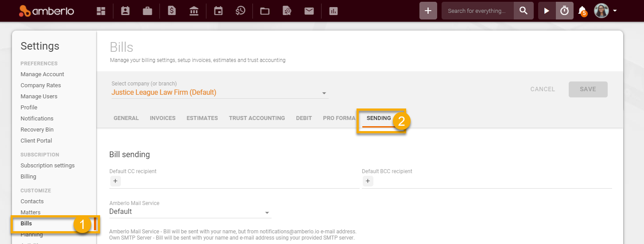This screenshot has height=244, width=644.
Task: Click the Search for everything field
Action: pos(477,11)
